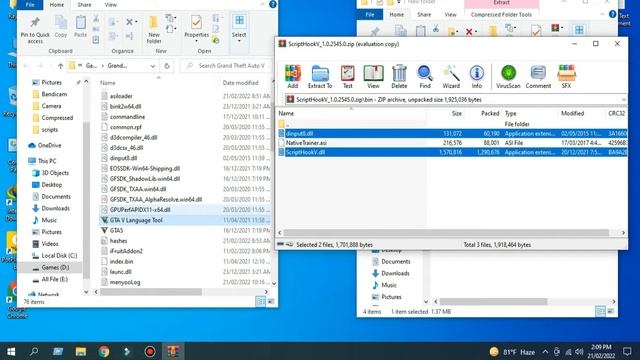Open File tab in left Explorer
The height and width of the screenshot is (360, 640).
click(x=30, y=5)
